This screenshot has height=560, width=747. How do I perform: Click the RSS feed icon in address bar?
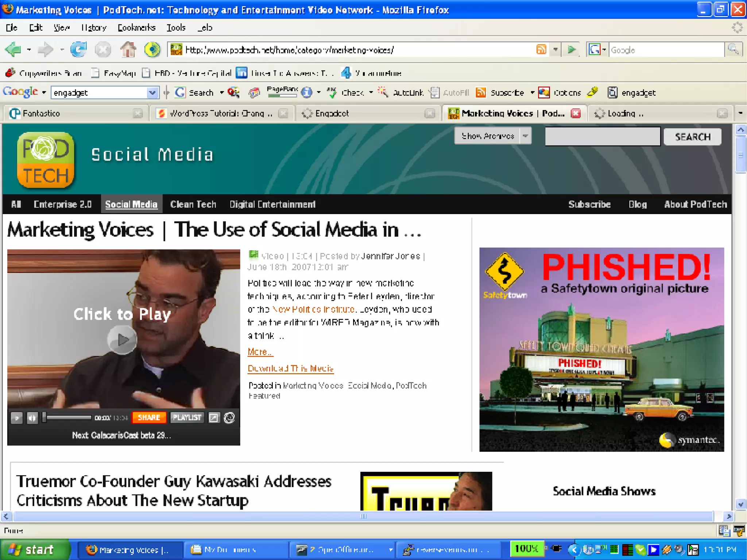click(541, 49)
